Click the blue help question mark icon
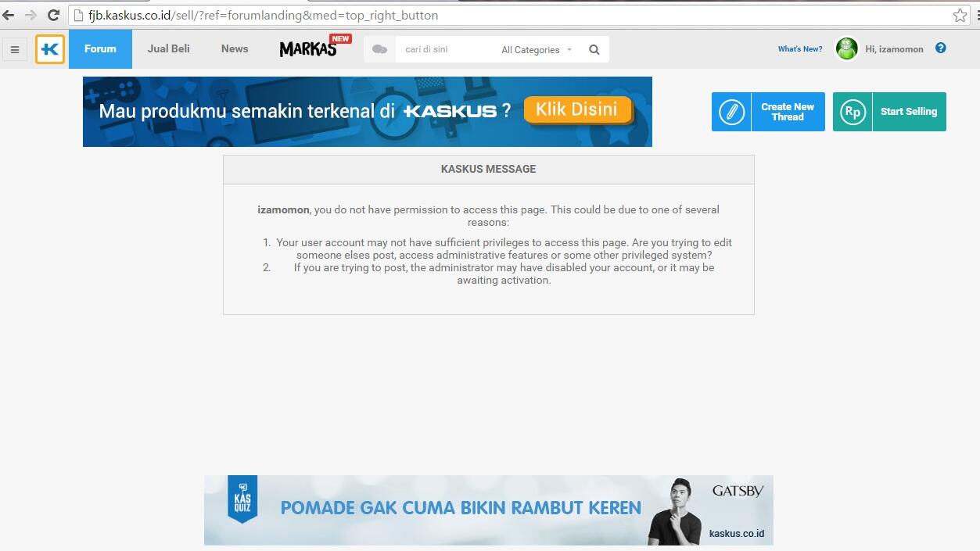 pyautogui.click(x=941, y=48)
